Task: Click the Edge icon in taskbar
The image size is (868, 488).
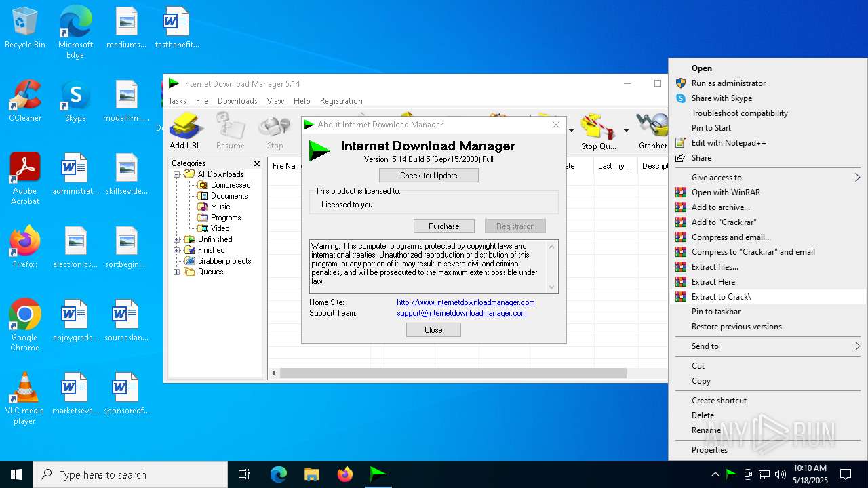Action: (279, 474)
